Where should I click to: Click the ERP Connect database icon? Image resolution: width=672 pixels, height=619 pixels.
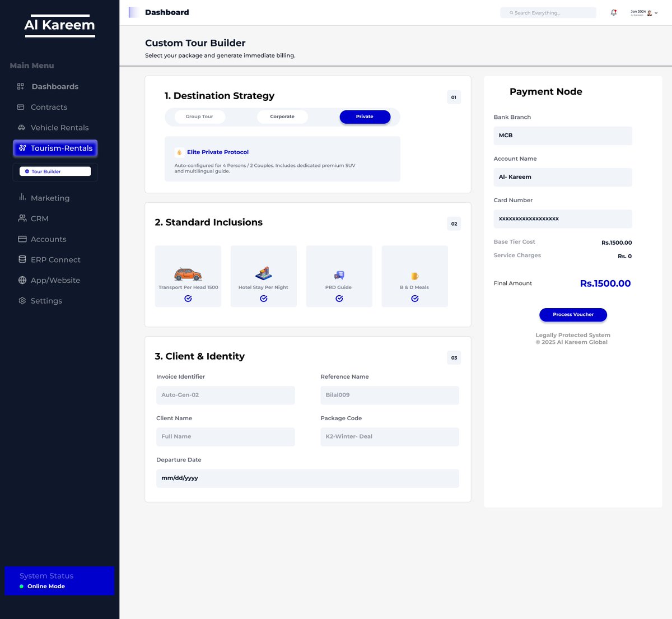[22, 259]
